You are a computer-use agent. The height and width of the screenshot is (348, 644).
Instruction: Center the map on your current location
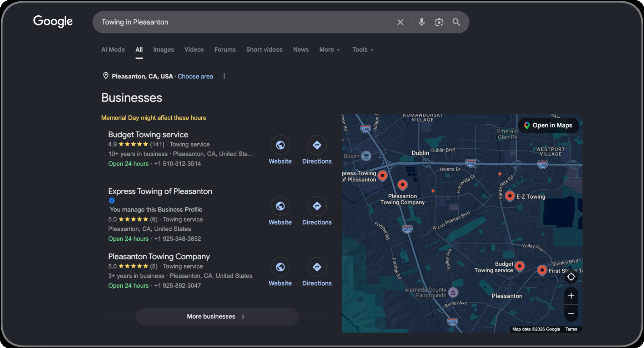(x=571, y=277)
